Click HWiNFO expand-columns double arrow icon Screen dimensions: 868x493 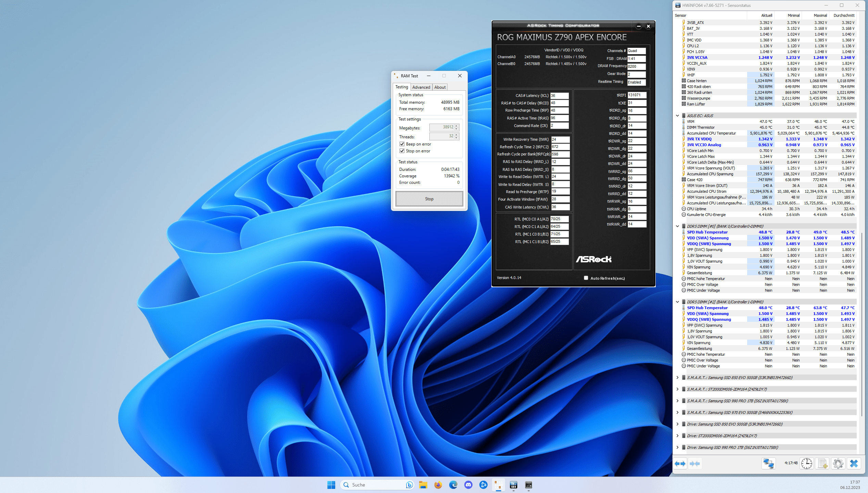point(680,464)
